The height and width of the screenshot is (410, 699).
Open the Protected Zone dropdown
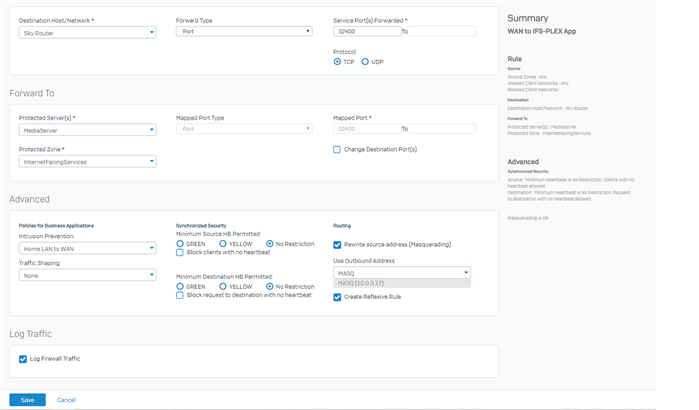87,161
